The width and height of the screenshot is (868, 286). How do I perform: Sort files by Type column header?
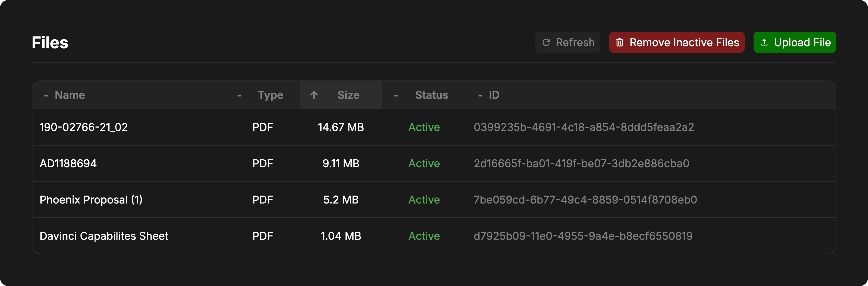click(270, 95)
